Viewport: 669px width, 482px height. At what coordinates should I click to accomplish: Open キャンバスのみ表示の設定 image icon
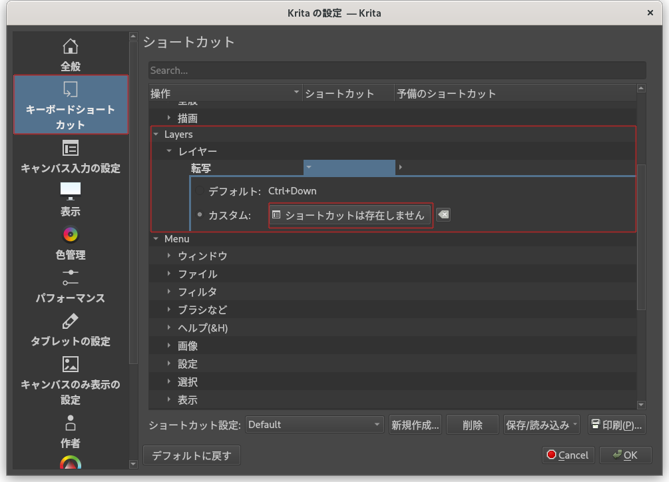click(x=70, y=364)
